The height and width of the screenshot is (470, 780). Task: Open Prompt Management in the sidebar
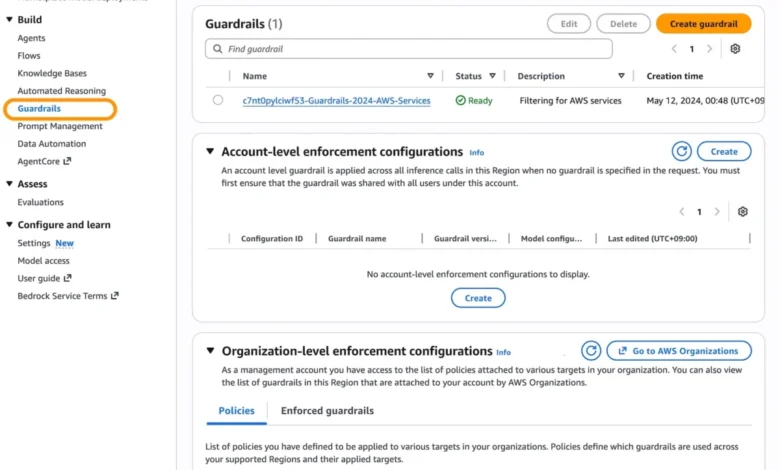click(60, 126)
